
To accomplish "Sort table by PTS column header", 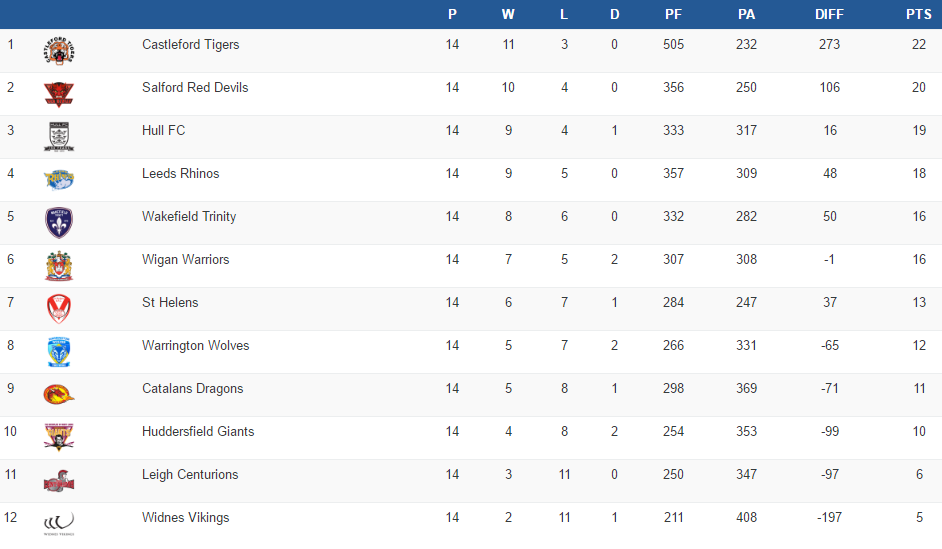I will [x=917, y=14].
